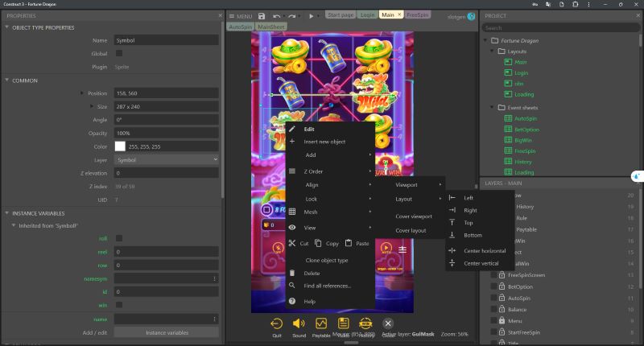
Task: Toggle Menu layer visibility checkbox
Action: (x=493, y=320)
